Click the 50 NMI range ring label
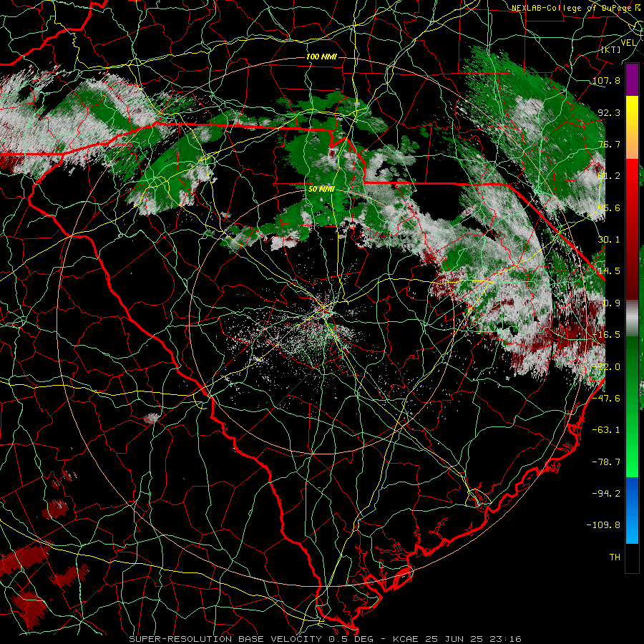644x644 pixels. pyautogui.click(x=321, y=190)
